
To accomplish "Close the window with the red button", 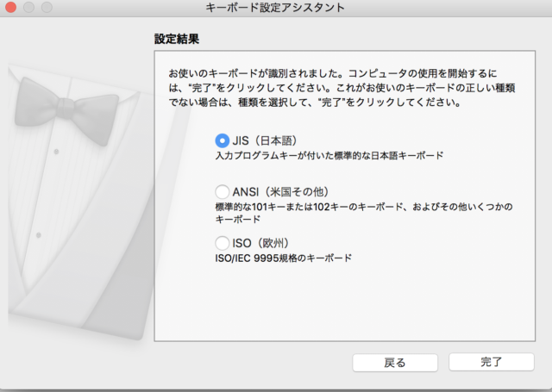I will coord(10,8).
